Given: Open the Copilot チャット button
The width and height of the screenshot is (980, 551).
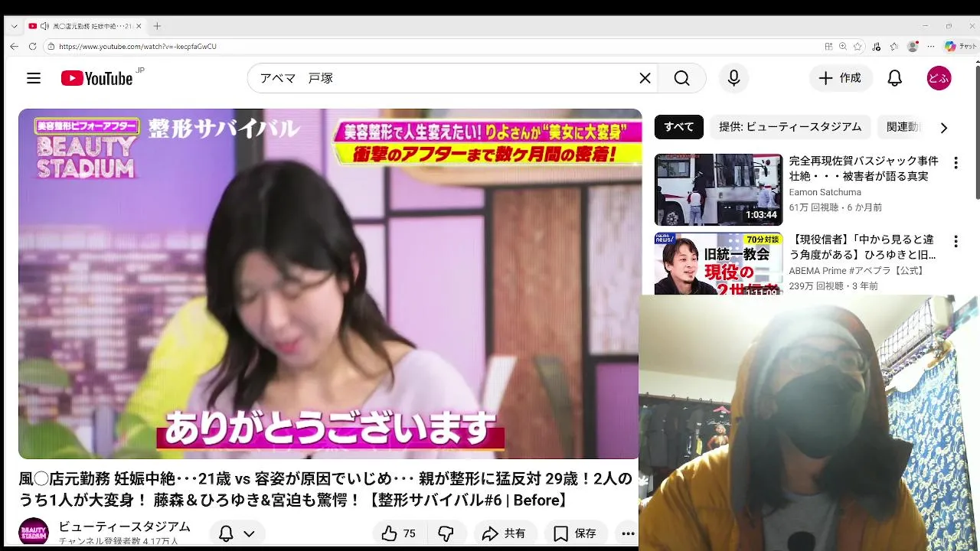Looking at the screenshot, I should pyautogui.click(x=961, y=47).
